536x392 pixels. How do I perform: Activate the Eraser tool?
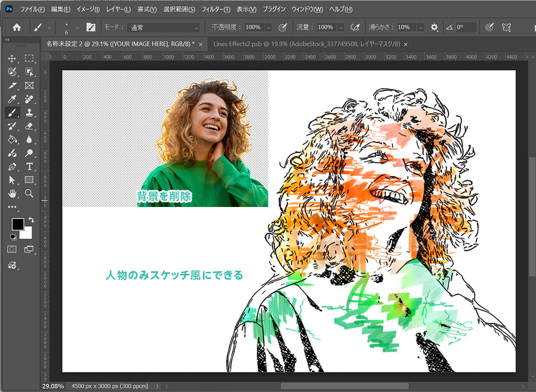click(29, 126)
